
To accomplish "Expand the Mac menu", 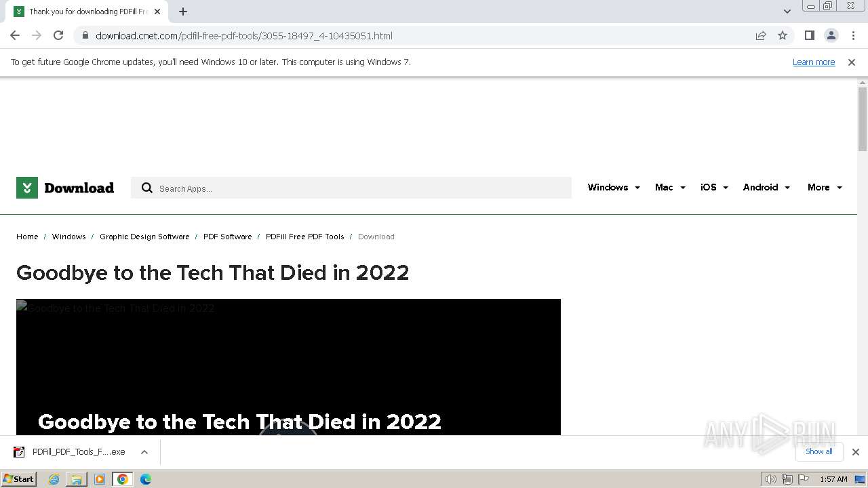I will point(670,187).
